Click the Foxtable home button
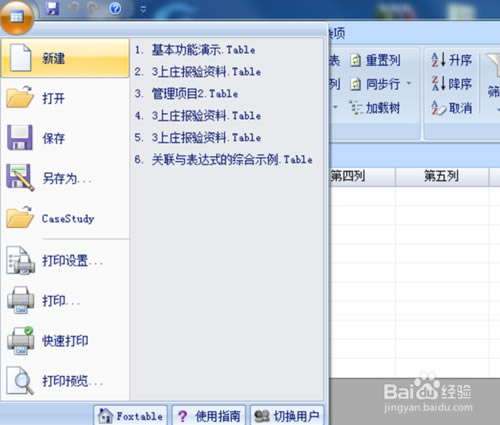The image size is (500, 425). click(x=130, y=415)
